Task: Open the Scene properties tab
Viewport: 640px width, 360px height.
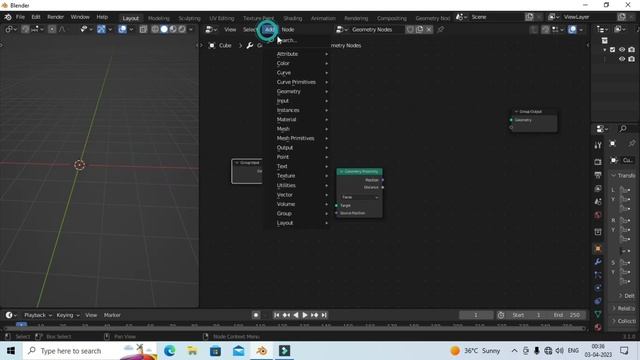Action: (598, 202)
